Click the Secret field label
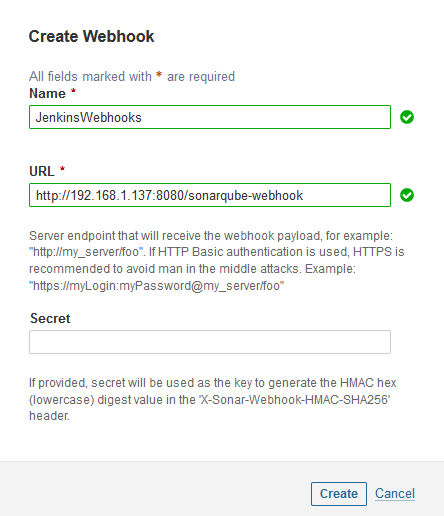 [x=50, y=318]
